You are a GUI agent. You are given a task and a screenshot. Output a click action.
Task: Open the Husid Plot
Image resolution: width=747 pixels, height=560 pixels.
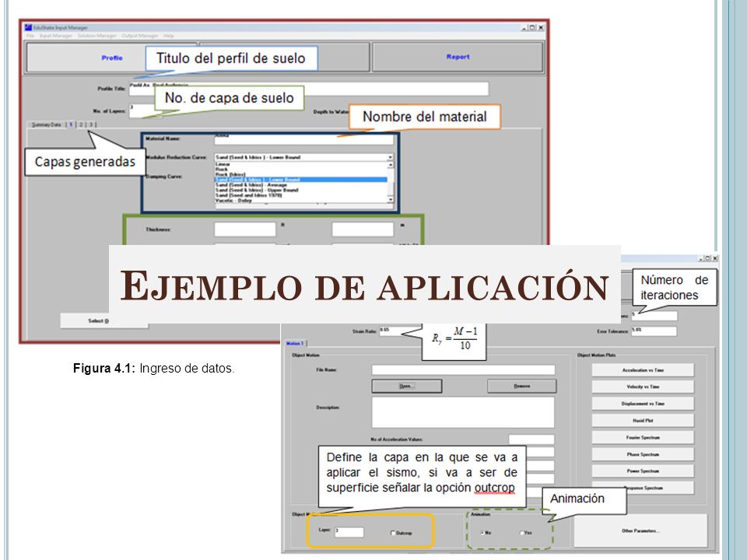coord(643,421)
